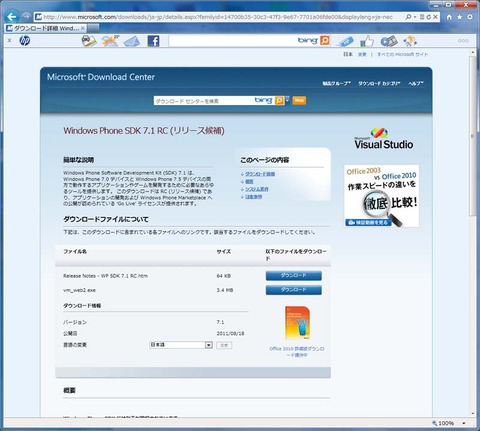Viewport: 480px width, 431px height.
Task: Click the compatibility view icon in address bar
Action: tap(422, 17)
